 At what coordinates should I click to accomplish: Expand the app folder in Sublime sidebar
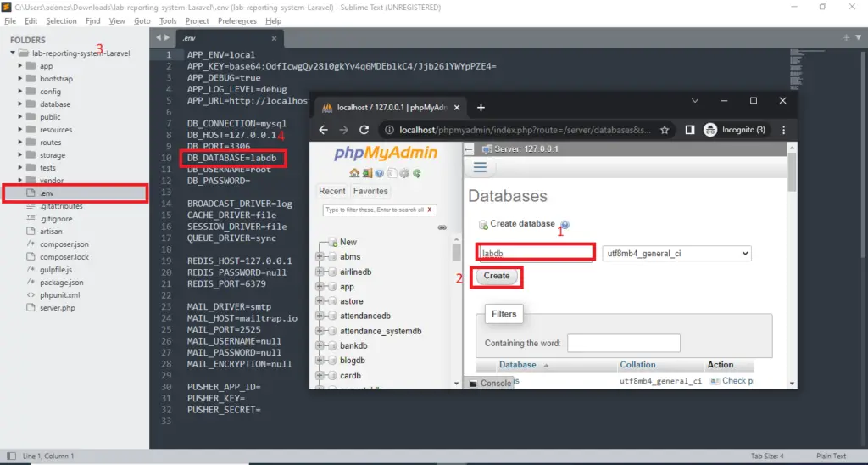tap(20, 66)
